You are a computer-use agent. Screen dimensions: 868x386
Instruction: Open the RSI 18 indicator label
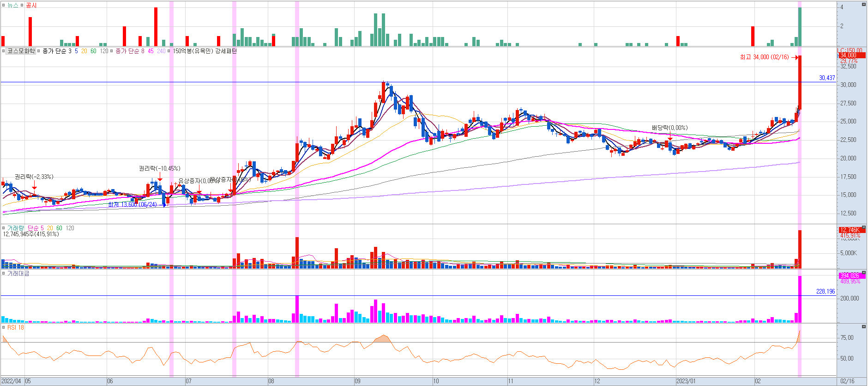tap(16, 327)
